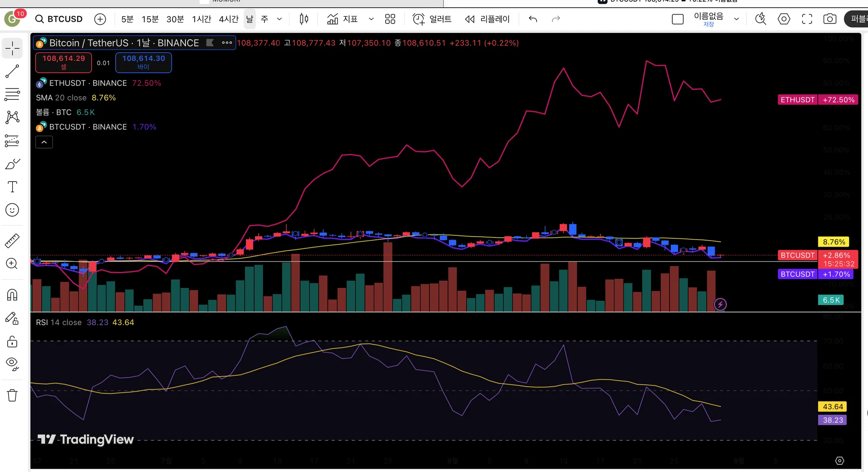868x472 pixels.
Task: Click the green 6.5K volume label
Action: [x=831, y=300]
